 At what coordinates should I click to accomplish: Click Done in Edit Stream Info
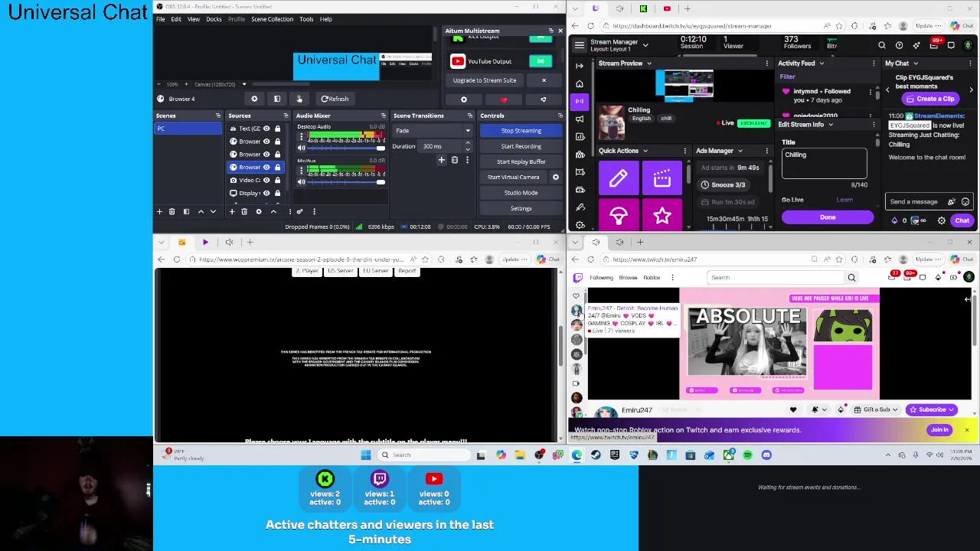tap(828, 217)
